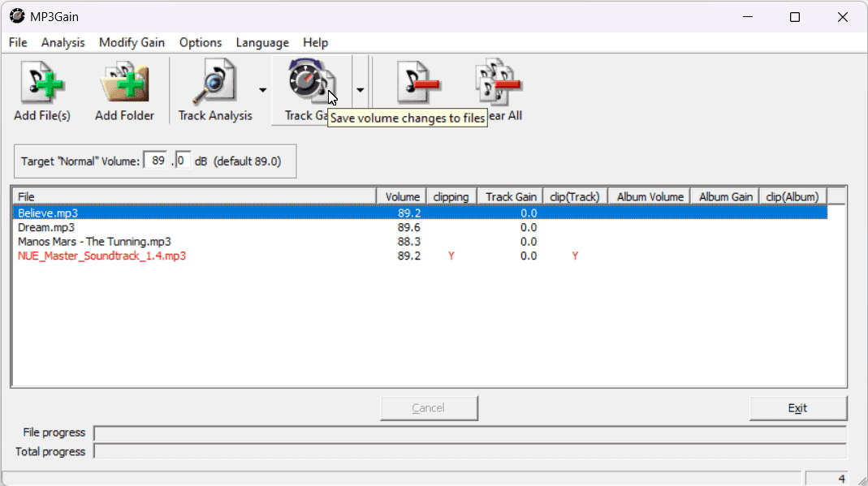Minimize the MP3Gain window
868x486 pixels.
[748, 16]
